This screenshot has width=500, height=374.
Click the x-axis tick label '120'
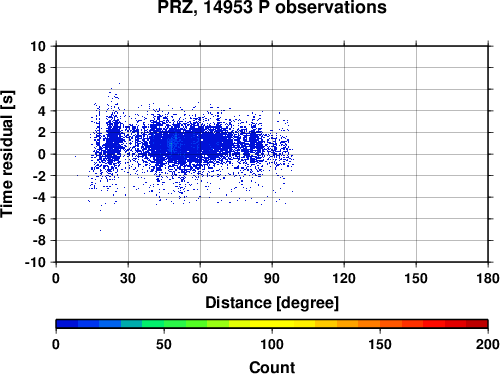(x=344, y=278)
